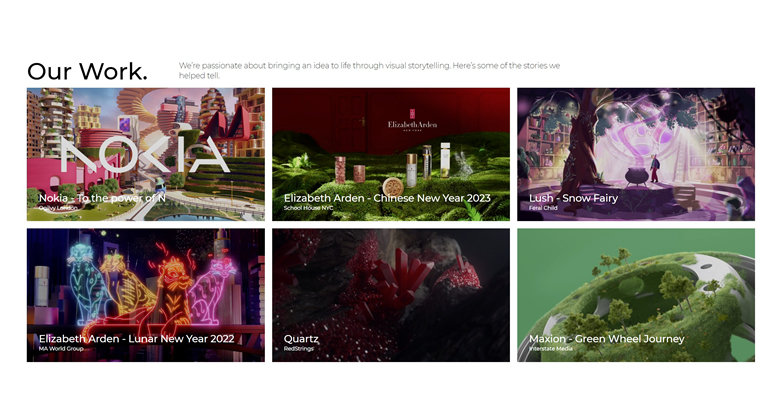Open the Elizabeth Arden Lunar New Year 2022 thumbnail
Viewport: 780px width, 420px height.
(x=146, y=295)
